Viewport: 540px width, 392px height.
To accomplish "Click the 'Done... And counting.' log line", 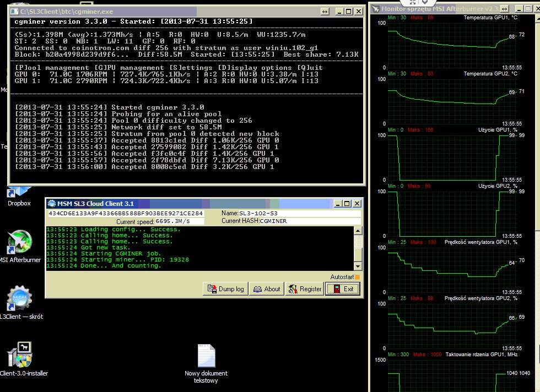I will (x=104, y=266).
